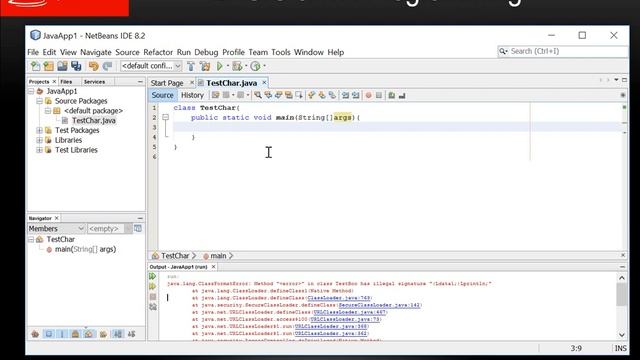
Task: Click the Uncomment icon at editor toolbar end
Action: tap(402, 95)
